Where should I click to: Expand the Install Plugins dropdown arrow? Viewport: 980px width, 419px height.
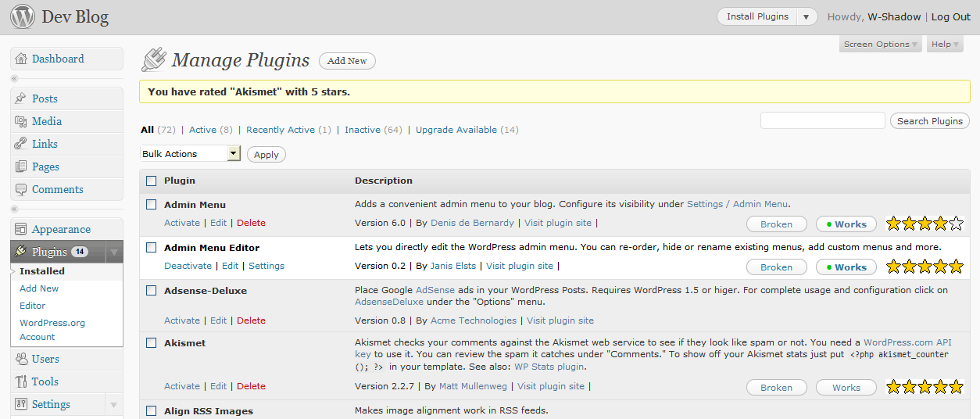coord(807,16)
